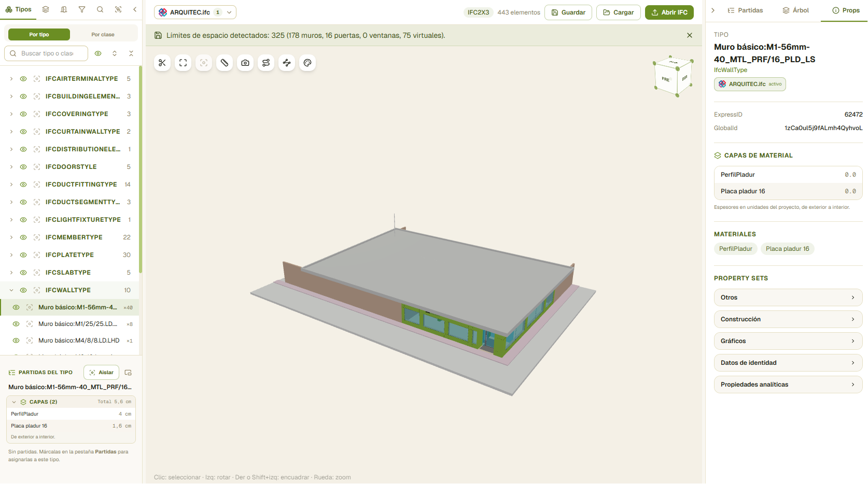Switch to the Árbol tab
The width and height of the screenshot is (868, 484).
tap(796, 10)
